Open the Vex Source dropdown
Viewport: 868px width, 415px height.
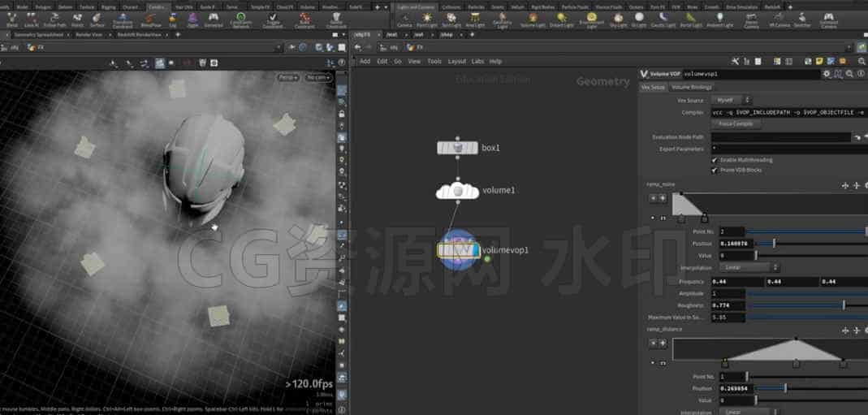[732, 100]
